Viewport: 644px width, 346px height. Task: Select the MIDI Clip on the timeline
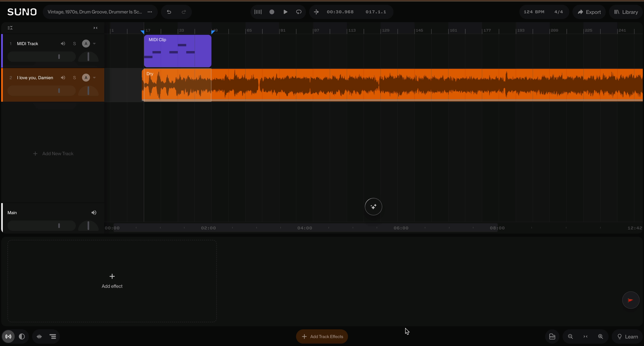coord(178,51)
